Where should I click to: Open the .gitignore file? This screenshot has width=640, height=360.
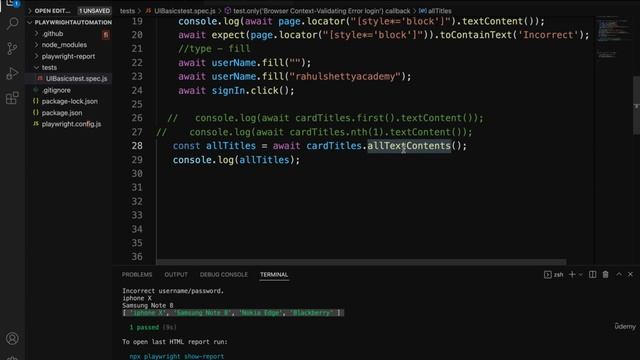click(x=56, y=90)
